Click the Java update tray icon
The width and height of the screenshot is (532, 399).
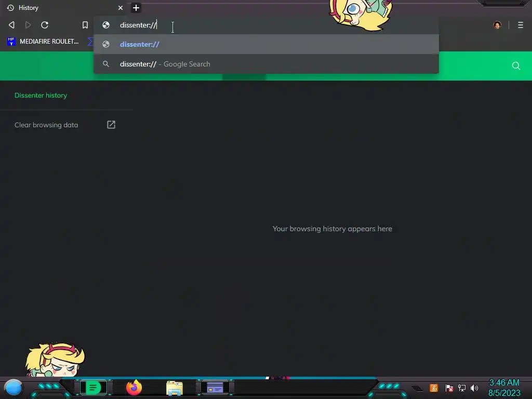434,388
